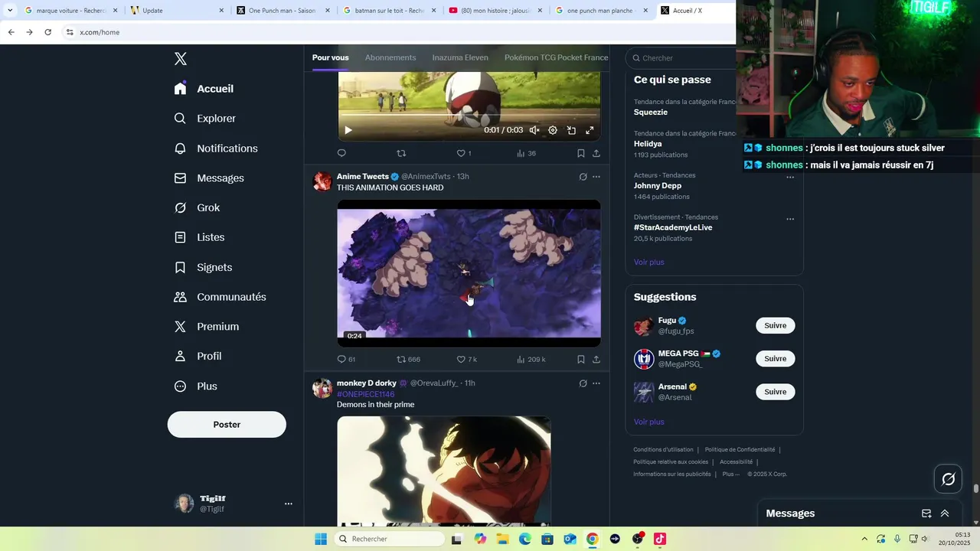Share the Anime Tweets post
Viewport: 980px width, 551px height.
[x=596, y=359]
